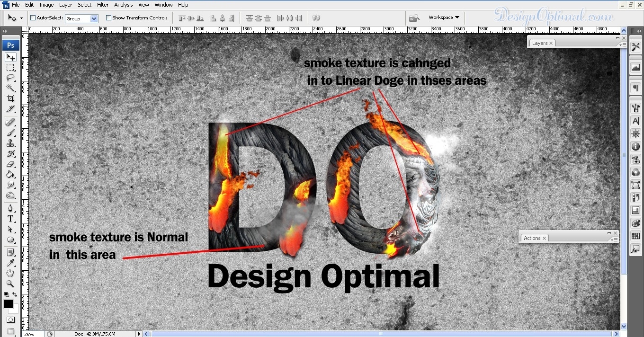Select the Lasso tool

(10, 78)
